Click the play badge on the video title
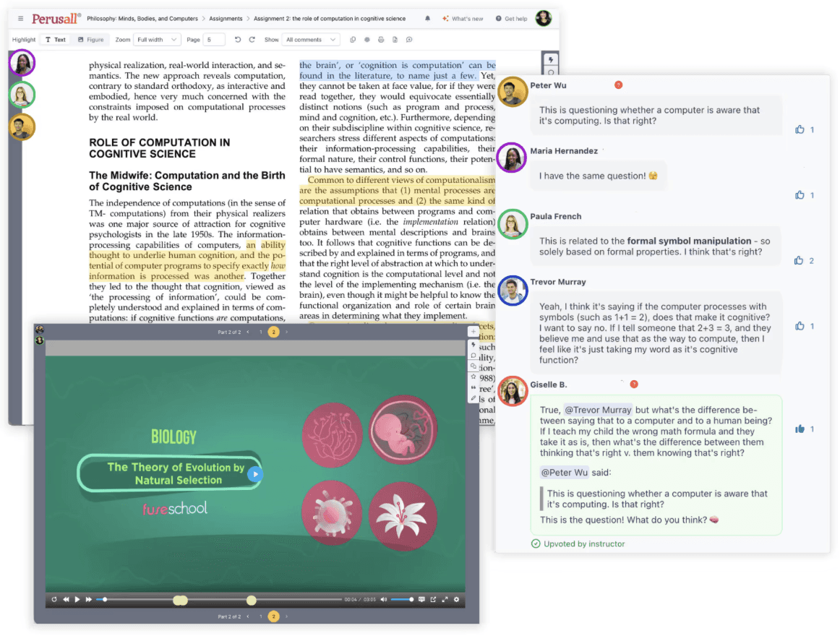Viewport: 840px width, 636px height. click(x=255, y=474)
